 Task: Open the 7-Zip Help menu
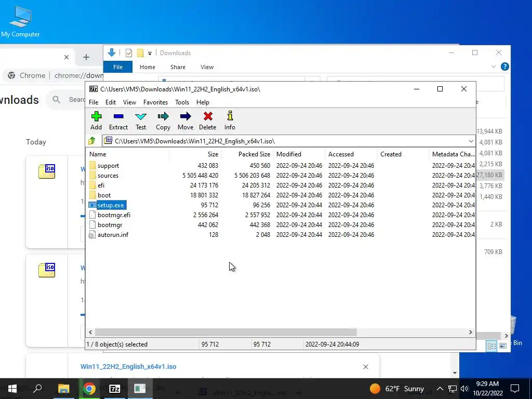pyautogui.click(x=203, y=102)
